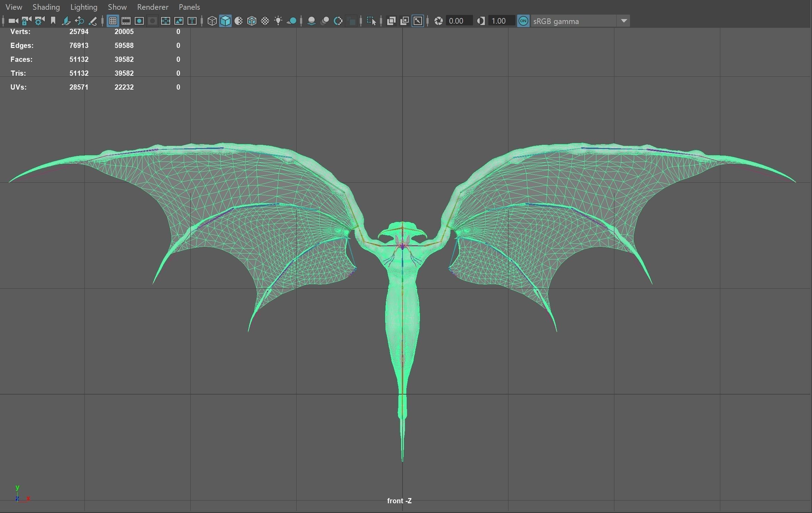Image resolution: width=812 pixels, height=513 pixels.
Task: Toggle X-Ray Active Components icon
Action: pos(404,21)
